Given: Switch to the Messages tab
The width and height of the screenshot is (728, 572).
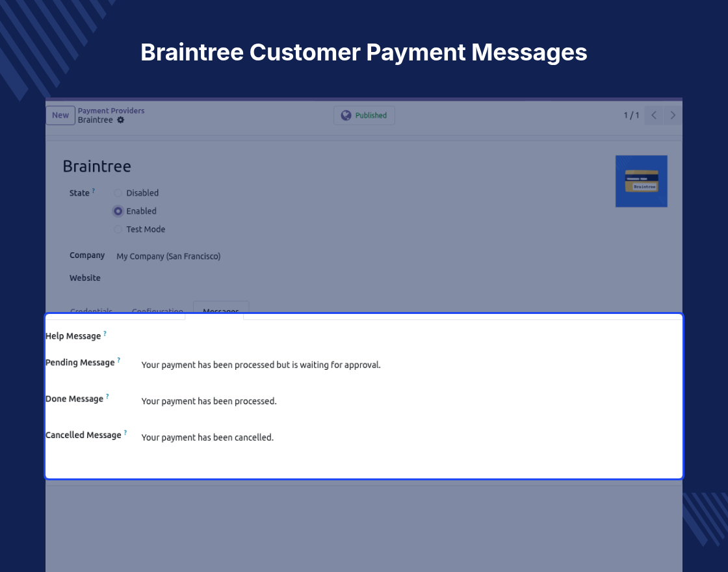Looking at the screenshot, I should pos(221,309).
